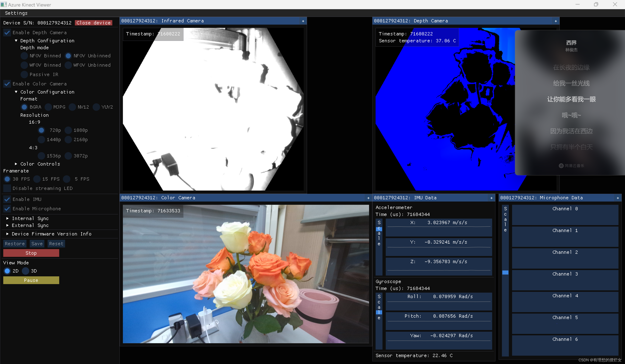625x364 pixels.
Task: Click the plus icon on Infrared Camera panel
Action: (303, 21)
